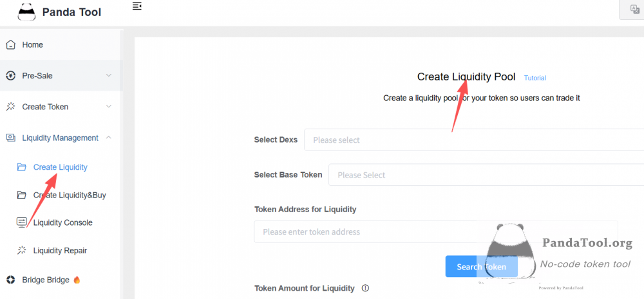Image resolution: width=644 pixels, height=299 pixels.
Task: Click the Search Token button
Action: point(481,267)
